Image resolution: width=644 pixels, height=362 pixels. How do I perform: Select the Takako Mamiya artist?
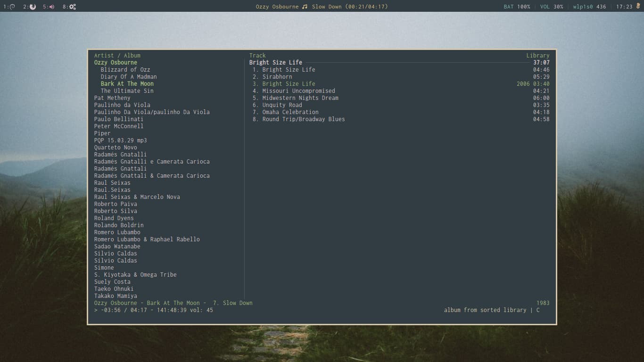tap(116, 296)
